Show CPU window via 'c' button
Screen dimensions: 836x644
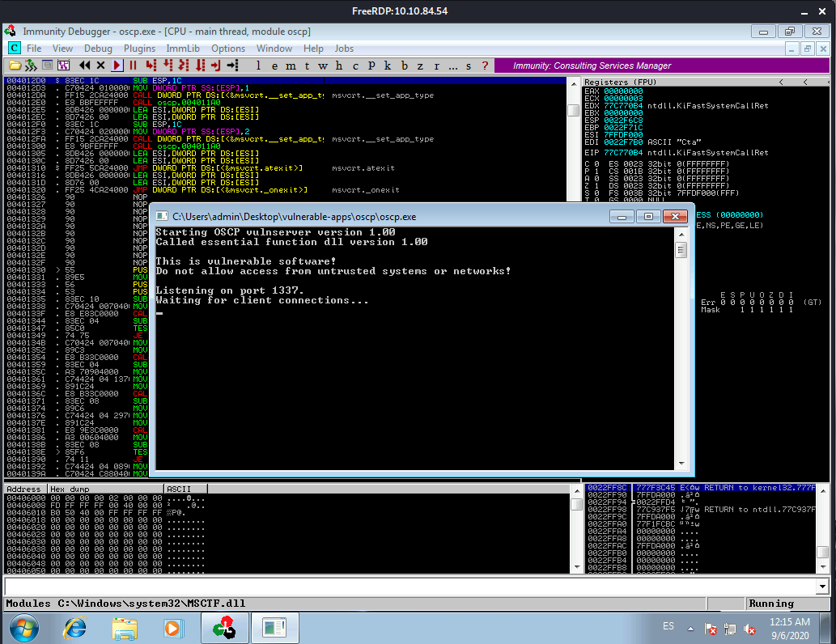[355, 66]
